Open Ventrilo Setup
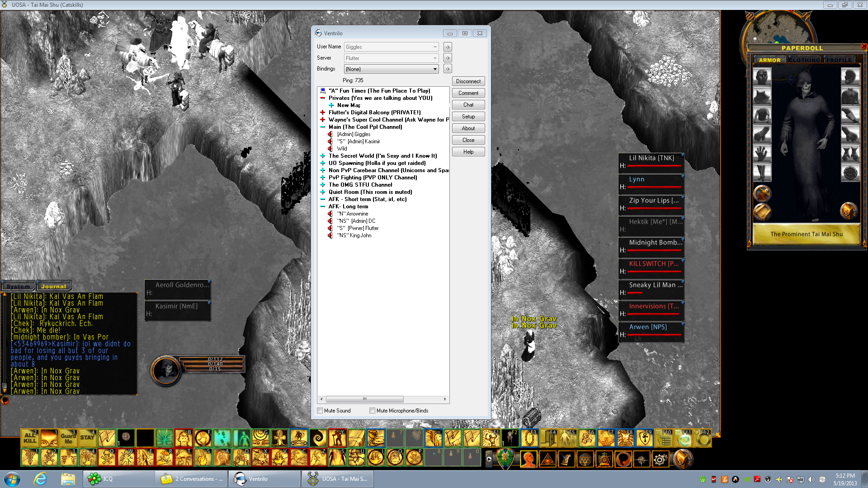The height and width of the screenshot is (488, 868). click(468, 117)
